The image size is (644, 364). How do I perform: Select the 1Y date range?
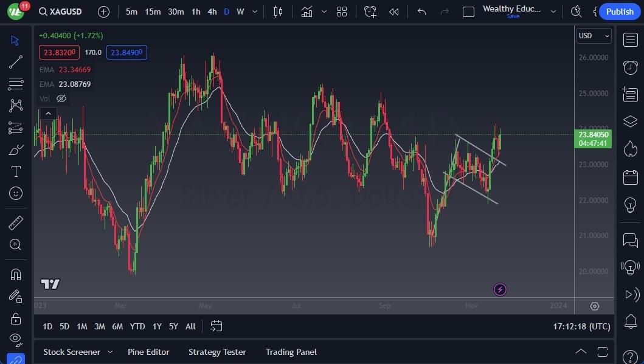click(x=156, y=326)
